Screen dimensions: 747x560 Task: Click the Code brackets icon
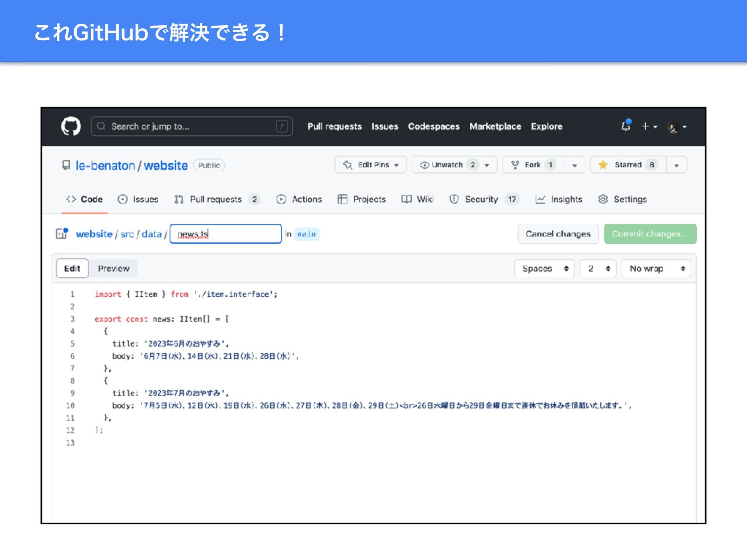[x=71, y=199]
